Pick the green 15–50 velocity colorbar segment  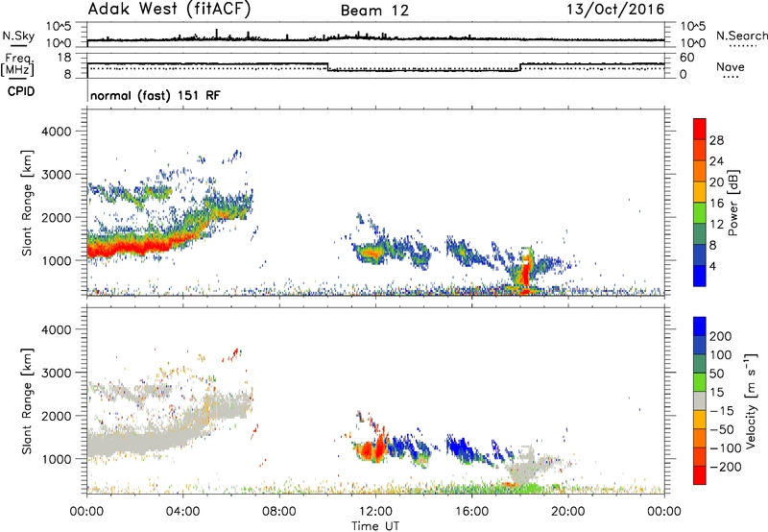(700, 382)
